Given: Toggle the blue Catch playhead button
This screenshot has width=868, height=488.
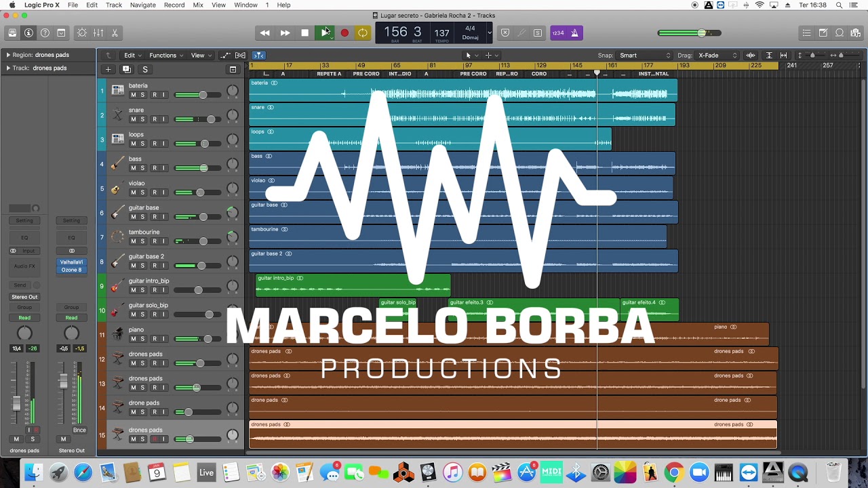Looking at the screenshot, I should point(258,55).
